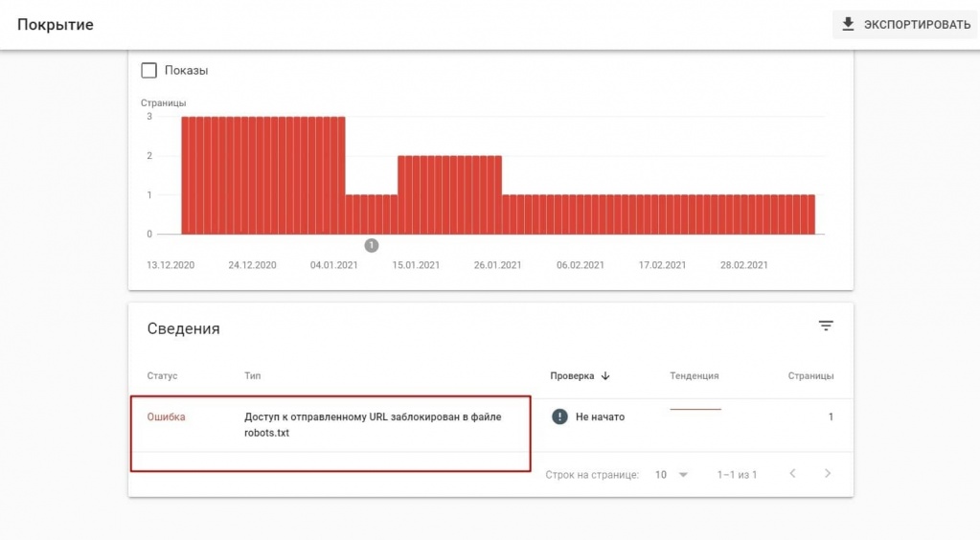Viewport: 980px width, 540px height.
Task: Toggle the Показы checkbox
Action: (x=148, y=70)
